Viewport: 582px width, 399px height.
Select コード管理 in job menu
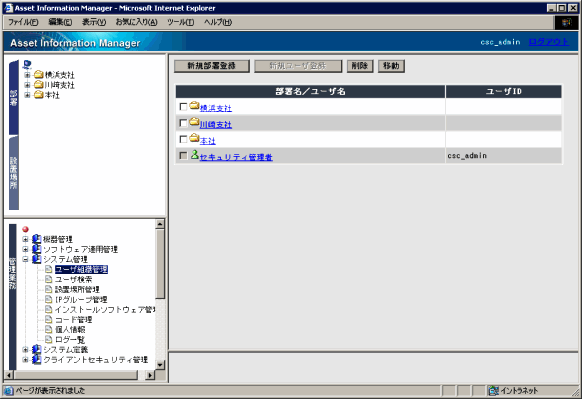click(73, 319)
